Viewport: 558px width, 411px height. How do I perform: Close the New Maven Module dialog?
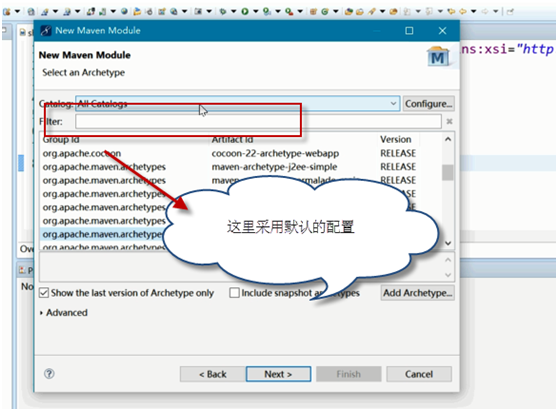pos(442,31)
